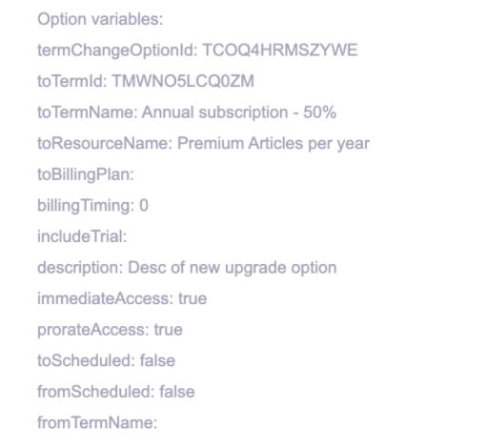
Task: Click the fromTermName line
Action: click(x=97, y=422)
